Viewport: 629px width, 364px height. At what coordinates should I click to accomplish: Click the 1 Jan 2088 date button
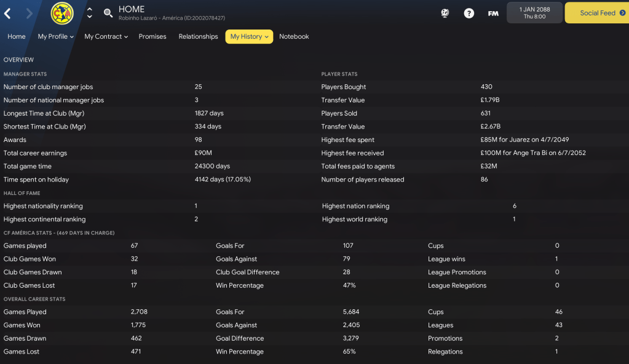[534, 13]
